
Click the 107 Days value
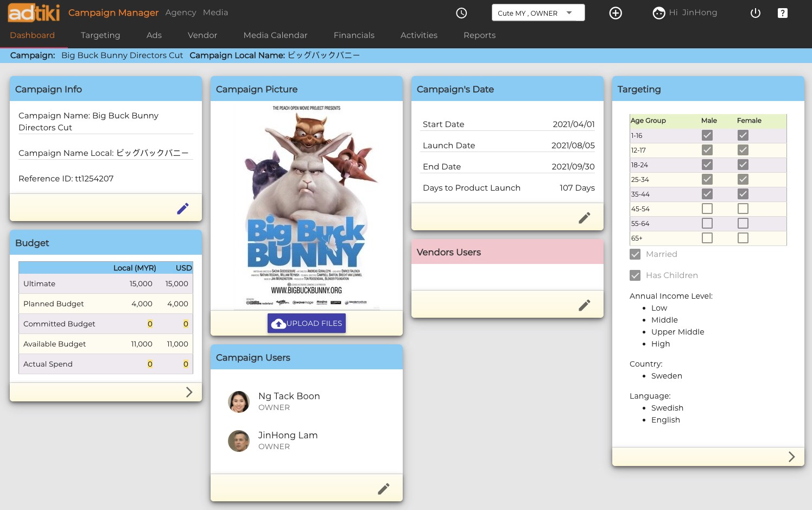coord(577,188)
